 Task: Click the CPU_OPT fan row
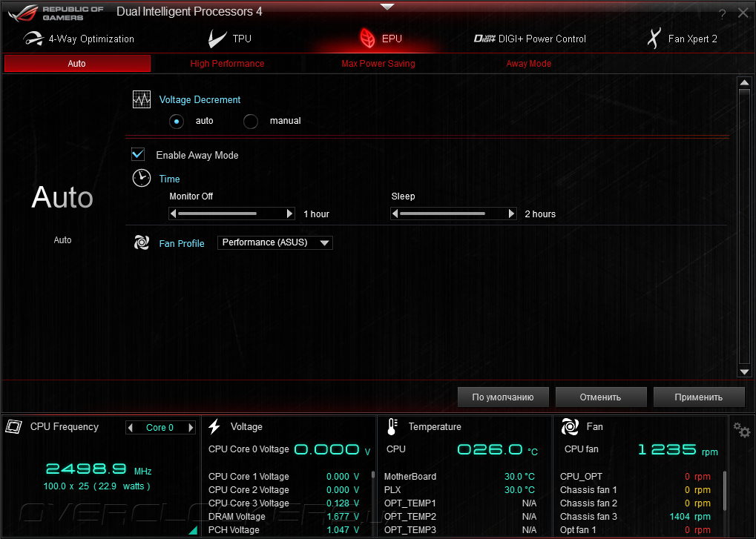point(636,477)
